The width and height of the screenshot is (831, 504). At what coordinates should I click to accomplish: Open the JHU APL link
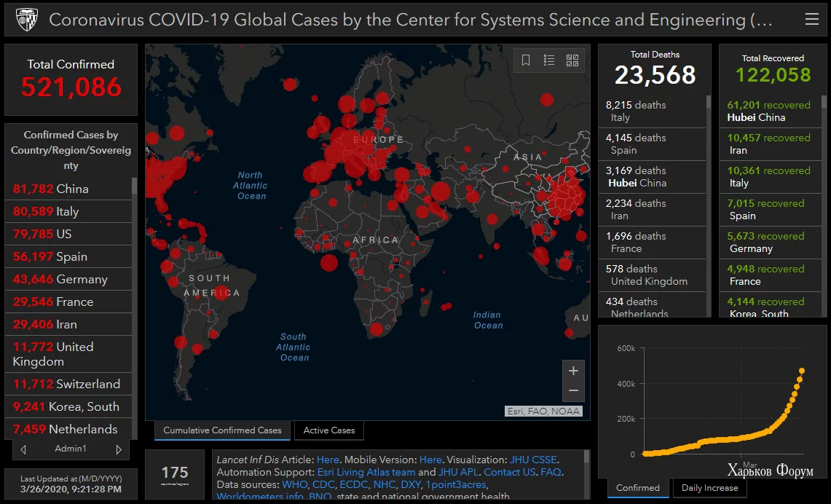coord(458,472)
